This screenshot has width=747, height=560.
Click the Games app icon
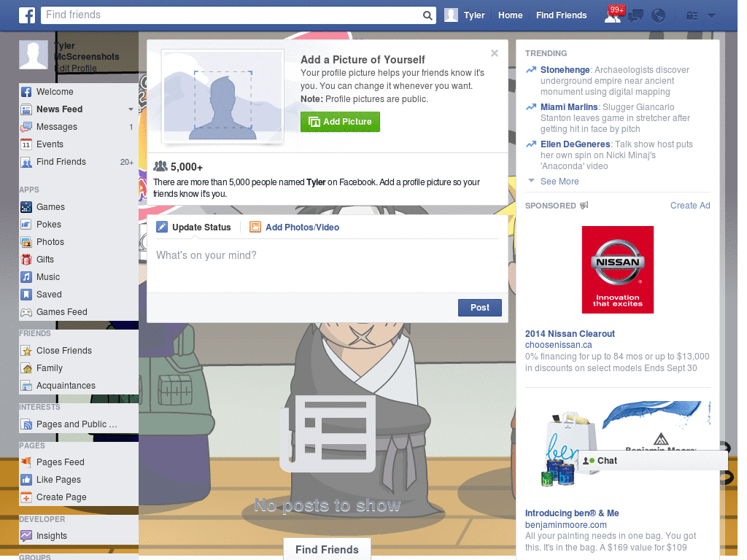click(26, 207)
